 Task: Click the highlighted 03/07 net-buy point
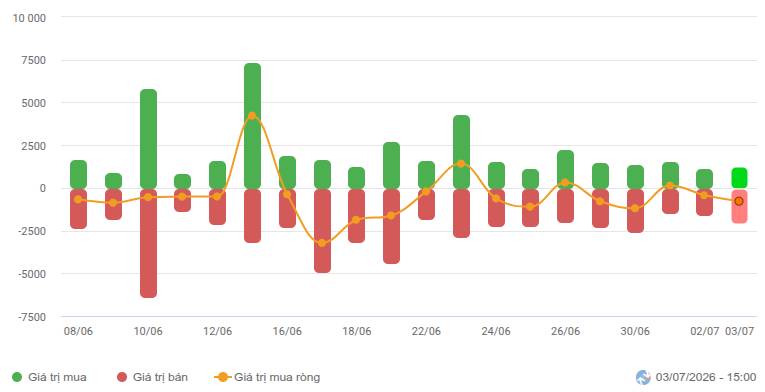click(739, 201)
